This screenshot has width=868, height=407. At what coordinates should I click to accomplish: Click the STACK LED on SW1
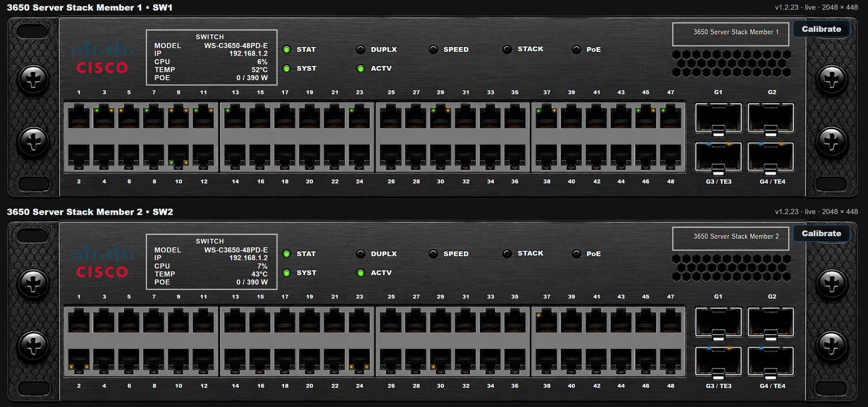[x=507, y=50]
